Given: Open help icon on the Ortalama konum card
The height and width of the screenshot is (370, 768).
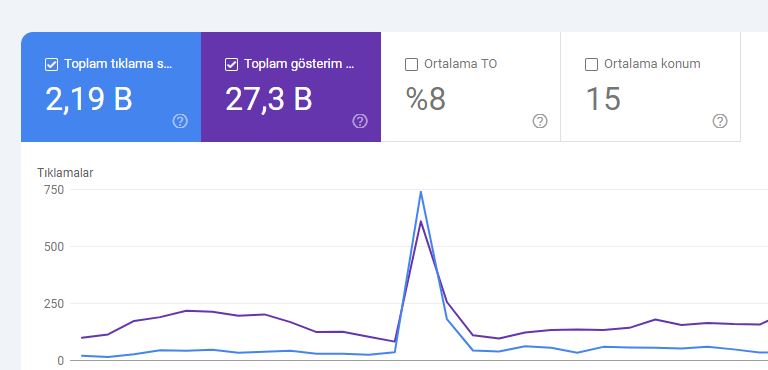Looking at the screenshot, I should (720, 121).
